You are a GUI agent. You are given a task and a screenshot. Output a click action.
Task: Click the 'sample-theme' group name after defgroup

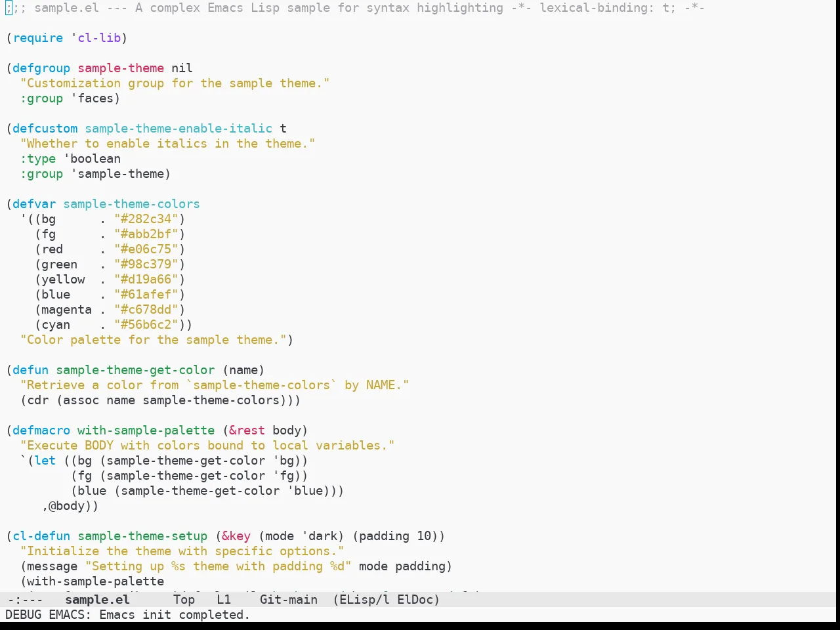(121, 68)
